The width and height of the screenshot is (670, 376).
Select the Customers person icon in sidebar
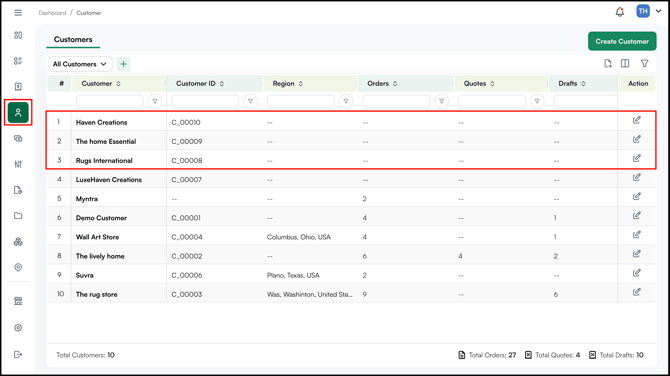pos(18,112)
